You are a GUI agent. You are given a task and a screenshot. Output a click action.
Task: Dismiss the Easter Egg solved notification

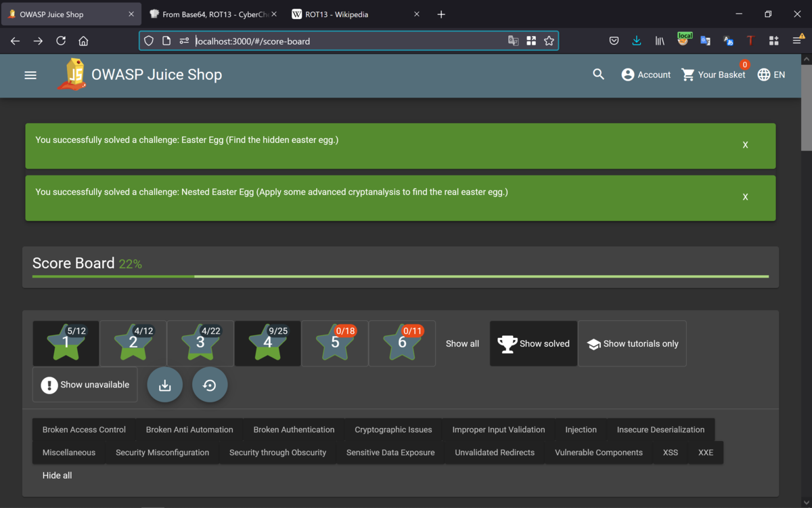(x=745, y=145)
